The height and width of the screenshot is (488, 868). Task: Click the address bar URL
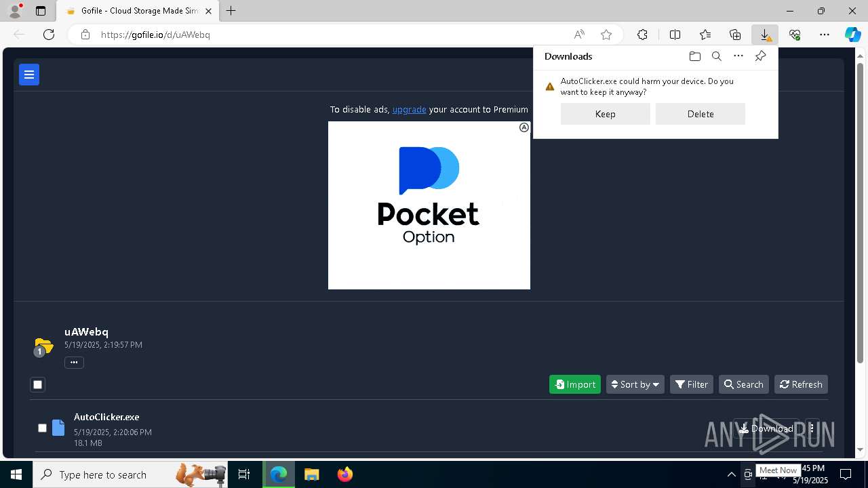(155, 35)
